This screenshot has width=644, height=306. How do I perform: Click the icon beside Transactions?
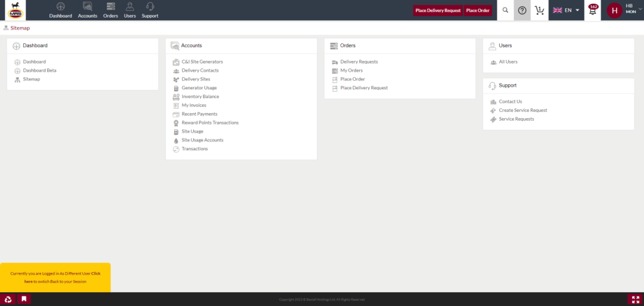tap(176, 150)
